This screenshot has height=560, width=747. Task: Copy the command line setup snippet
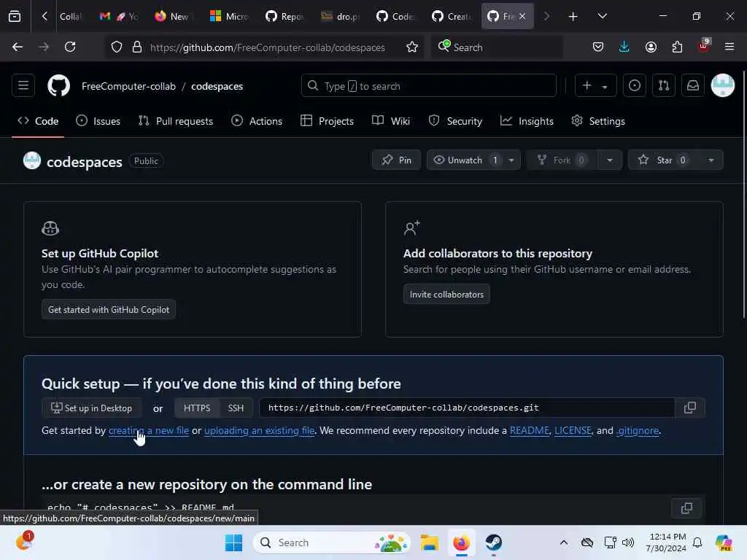pos(686,508)
